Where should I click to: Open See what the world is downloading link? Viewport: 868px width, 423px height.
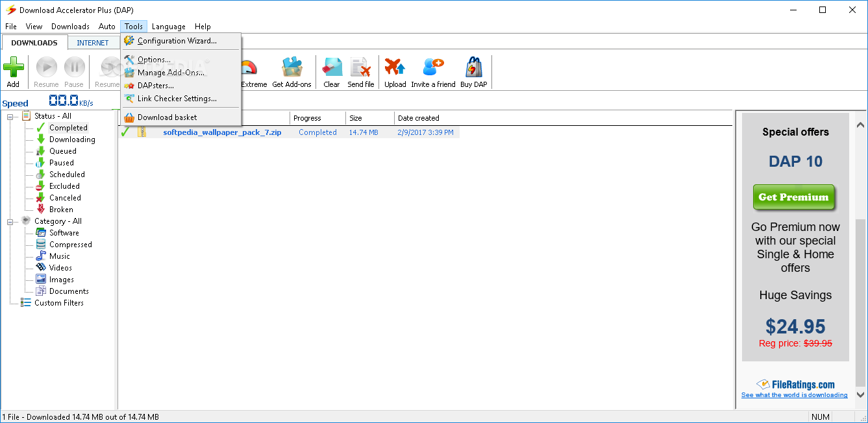coord(794,395)
